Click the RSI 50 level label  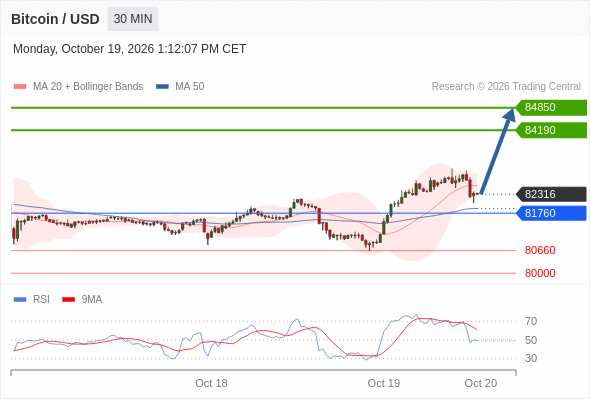(531, 340)
